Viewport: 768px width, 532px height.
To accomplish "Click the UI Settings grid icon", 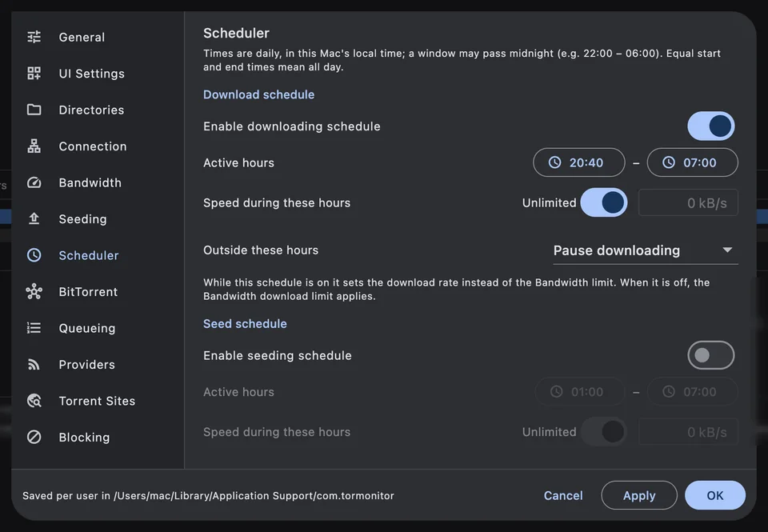I will [x=34, y=74].
